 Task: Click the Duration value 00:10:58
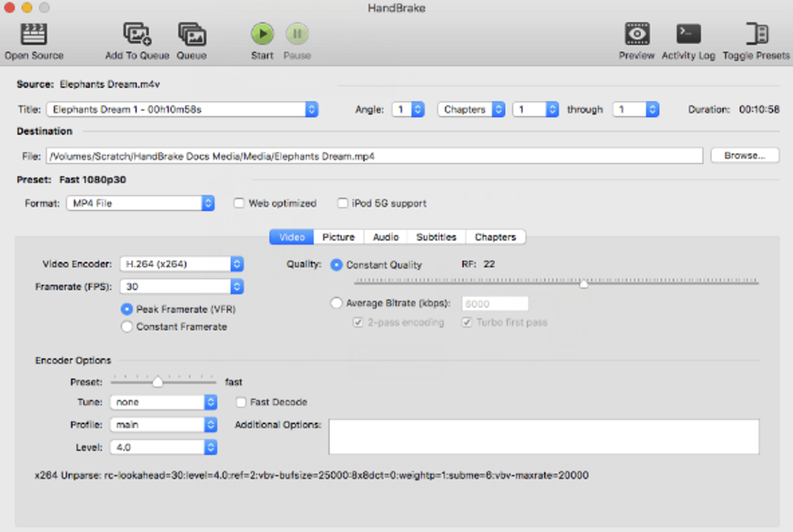click(759, 109)
